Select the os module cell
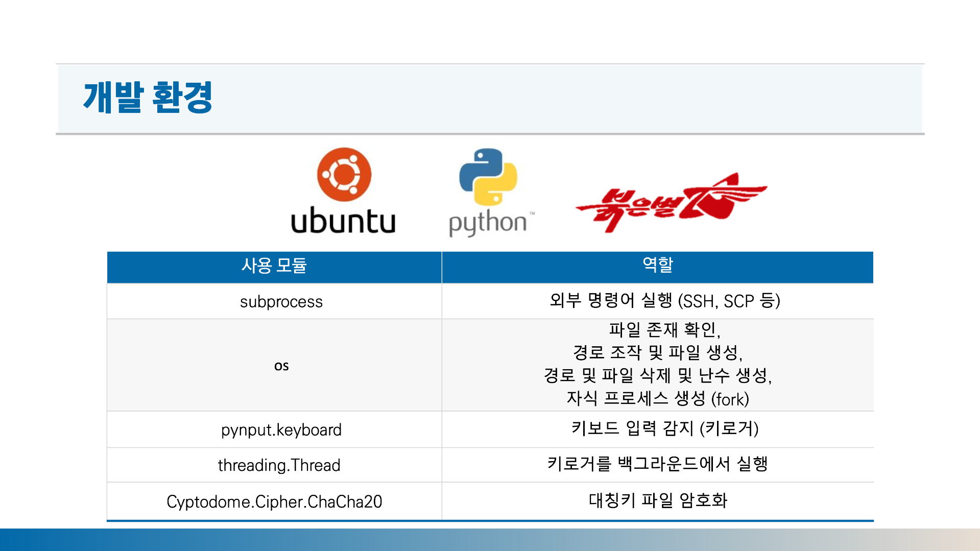Screen dimensions: 980x551 (274, 365)
